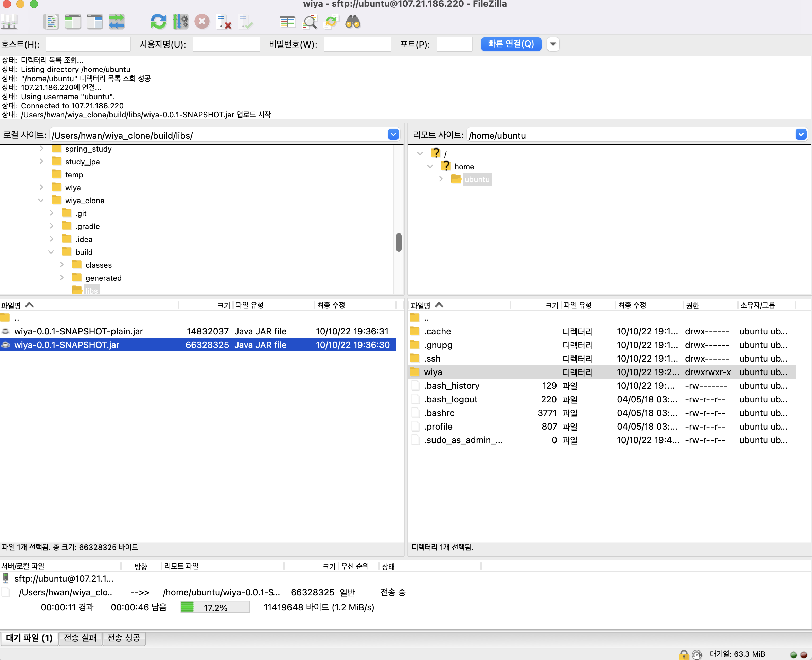Click the Quickconnect button
This screenshot has height=660, width=812.
511,44
